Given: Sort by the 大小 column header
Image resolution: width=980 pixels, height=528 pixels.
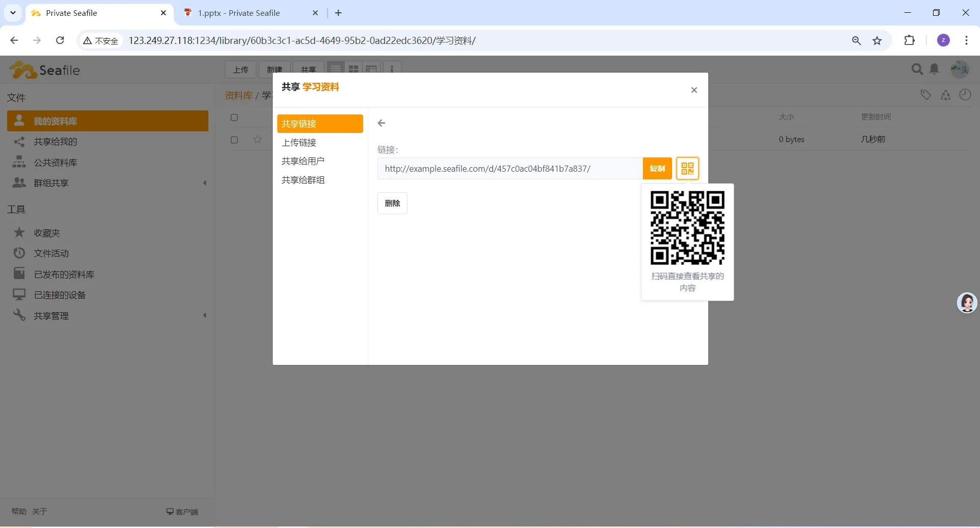Looking at the screenshot, I should click(786, 117).
